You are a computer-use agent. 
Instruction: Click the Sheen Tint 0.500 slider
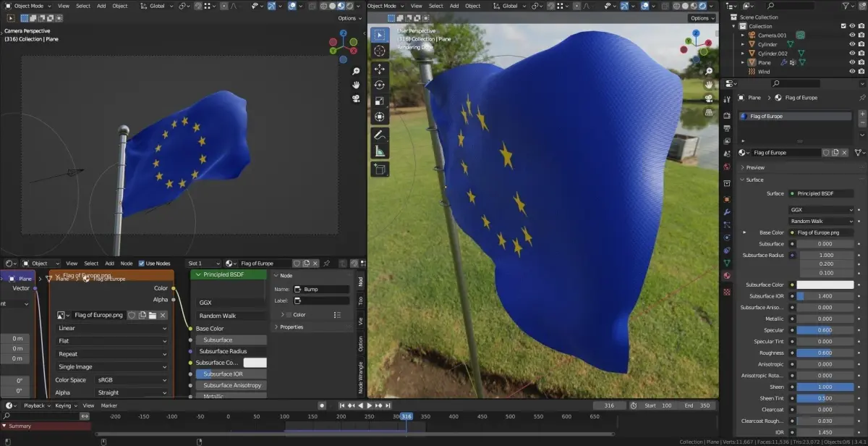point(825,398)
